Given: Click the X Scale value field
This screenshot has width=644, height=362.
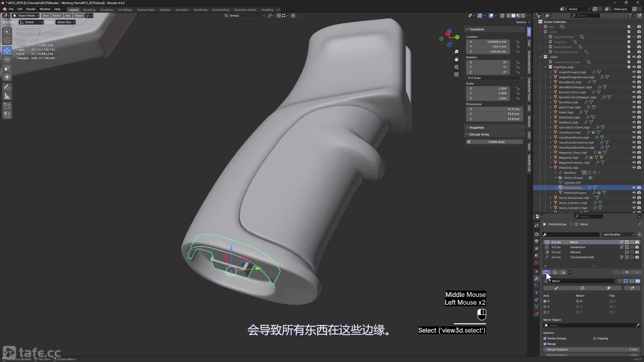Looking at the screenshot, I should click(488, 88).
